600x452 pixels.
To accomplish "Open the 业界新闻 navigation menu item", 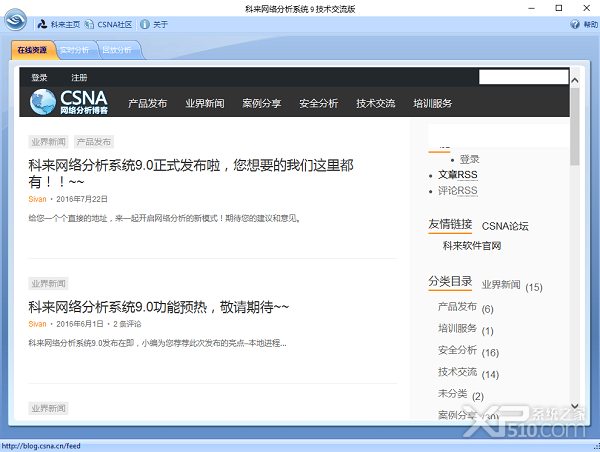I will coord(205,103).
